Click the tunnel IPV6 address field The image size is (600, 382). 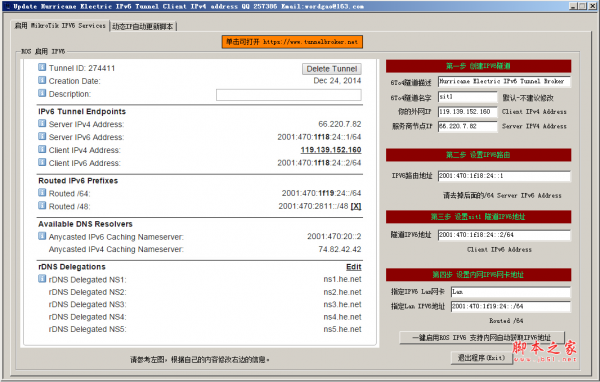point(504,235)
